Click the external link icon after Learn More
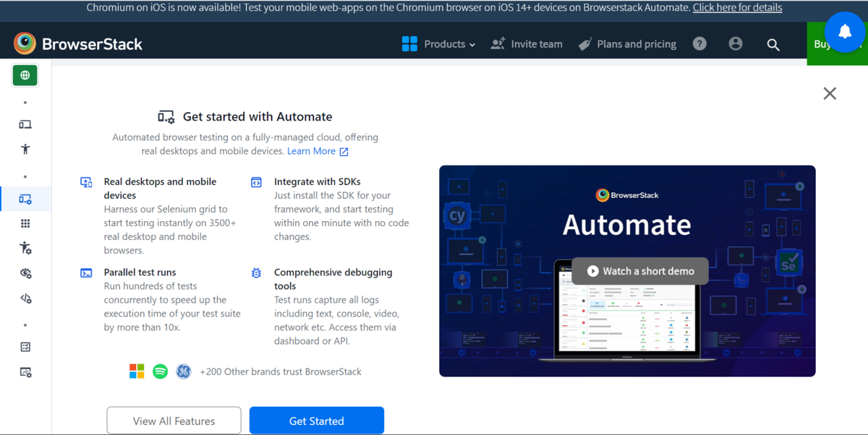This screenshot has height=435, width=868. pos(344,152)
